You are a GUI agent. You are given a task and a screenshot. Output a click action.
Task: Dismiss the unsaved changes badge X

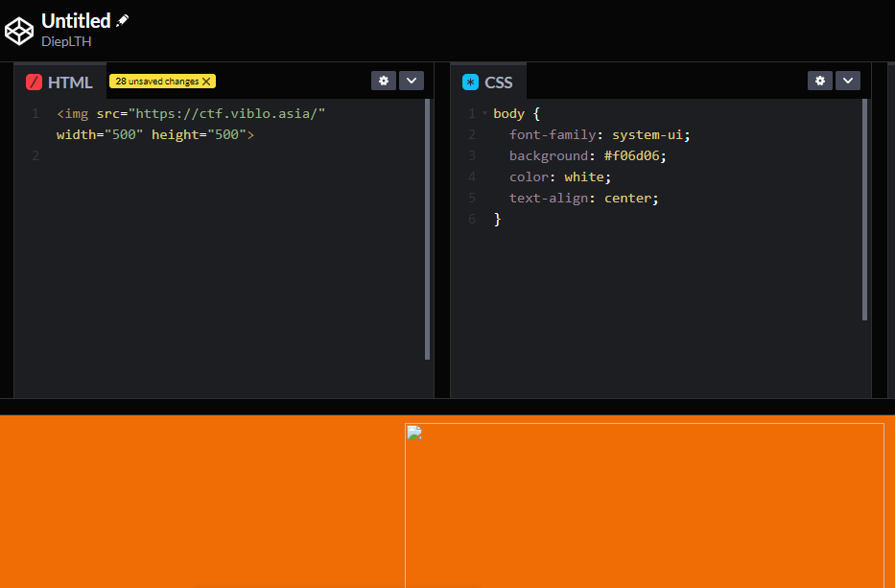pos(206,82)
